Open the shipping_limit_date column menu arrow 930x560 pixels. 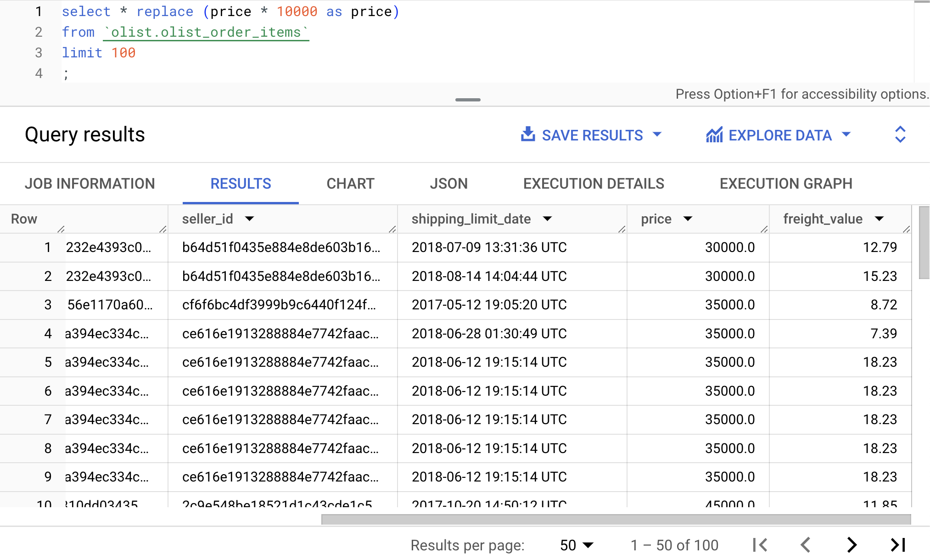[547, 219]
